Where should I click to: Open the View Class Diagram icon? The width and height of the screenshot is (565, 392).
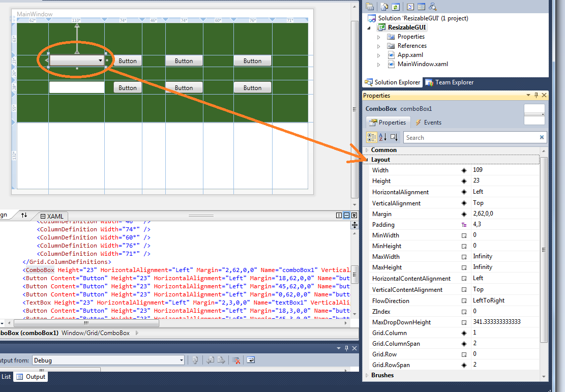click(x=433, y=7)
